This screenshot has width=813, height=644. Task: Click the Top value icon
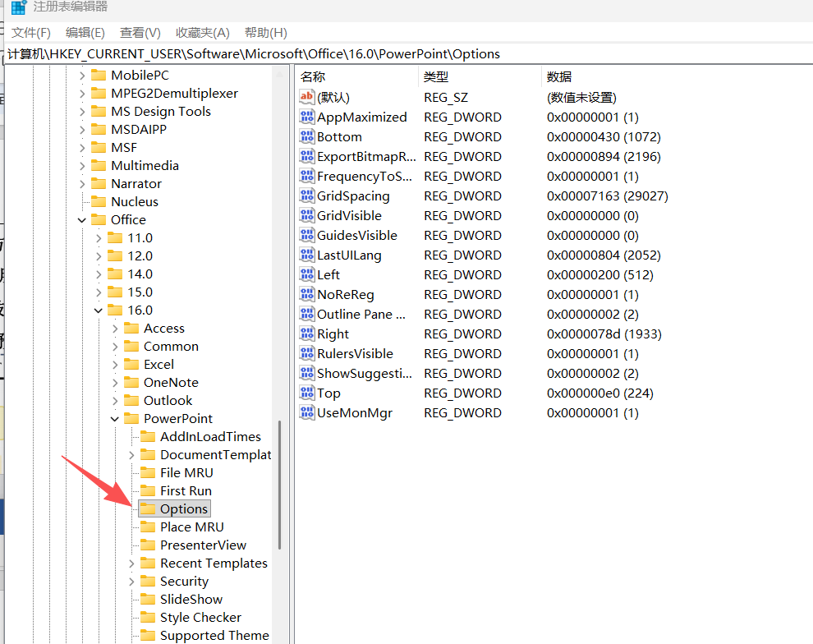307,393
